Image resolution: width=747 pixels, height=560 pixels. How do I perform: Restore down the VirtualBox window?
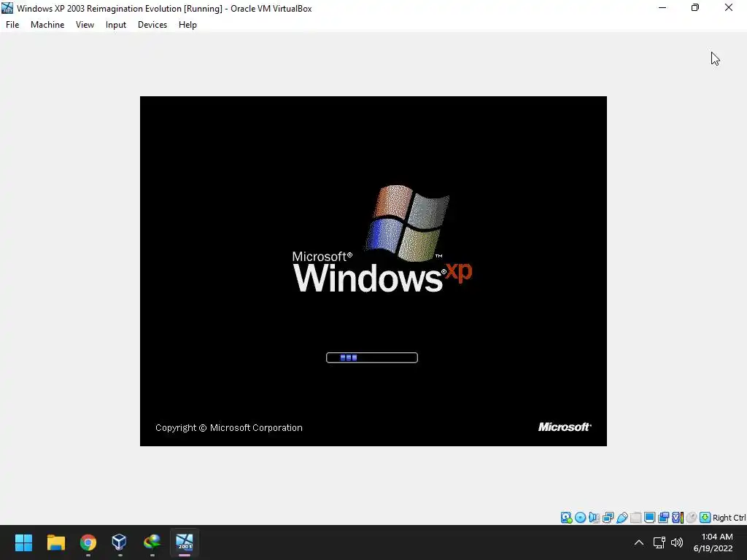point(695,7)
